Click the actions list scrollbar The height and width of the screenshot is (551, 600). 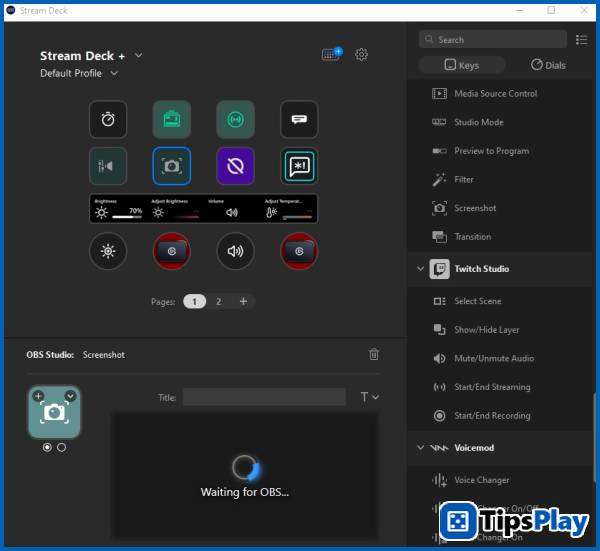pos(594,438)
